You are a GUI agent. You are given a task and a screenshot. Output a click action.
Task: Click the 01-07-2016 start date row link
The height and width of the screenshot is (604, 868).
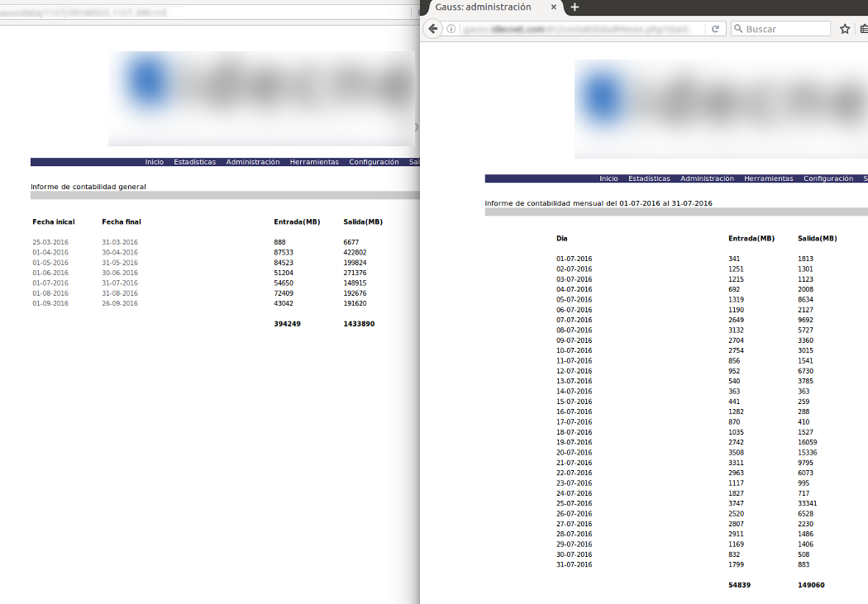point(50,283)
